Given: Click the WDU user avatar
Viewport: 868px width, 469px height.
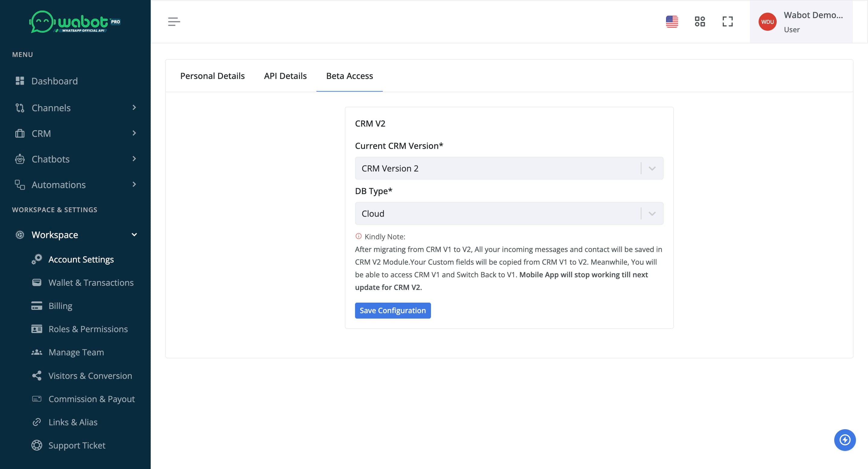Looking at the screenshot, I should [x=767, y=22].
